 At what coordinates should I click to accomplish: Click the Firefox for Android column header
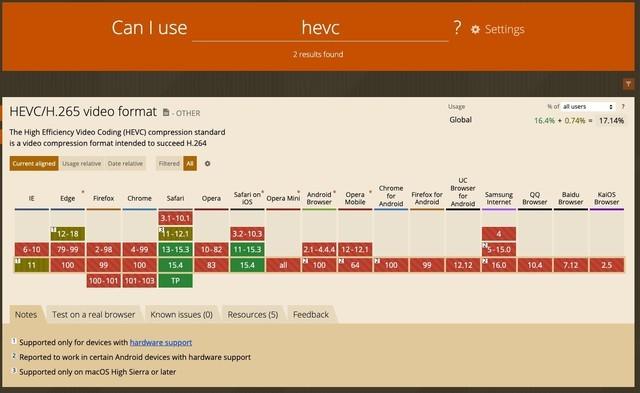coord(427,198)
